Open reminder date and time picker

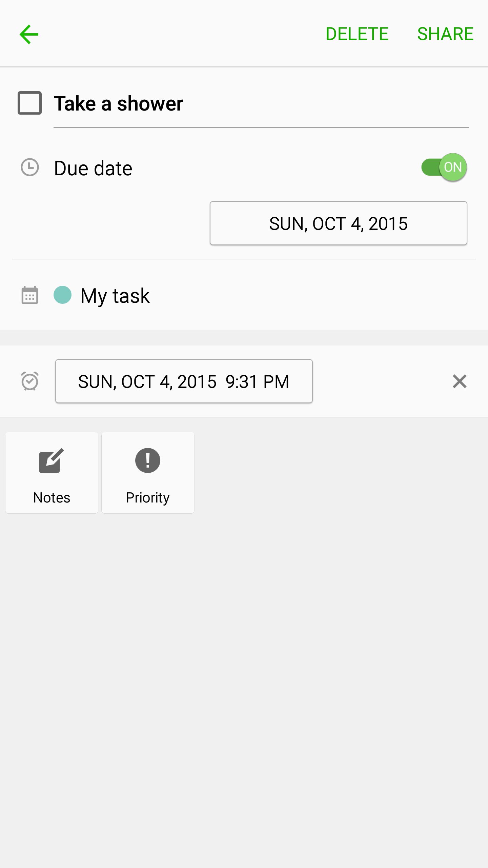tap(184, 381)
